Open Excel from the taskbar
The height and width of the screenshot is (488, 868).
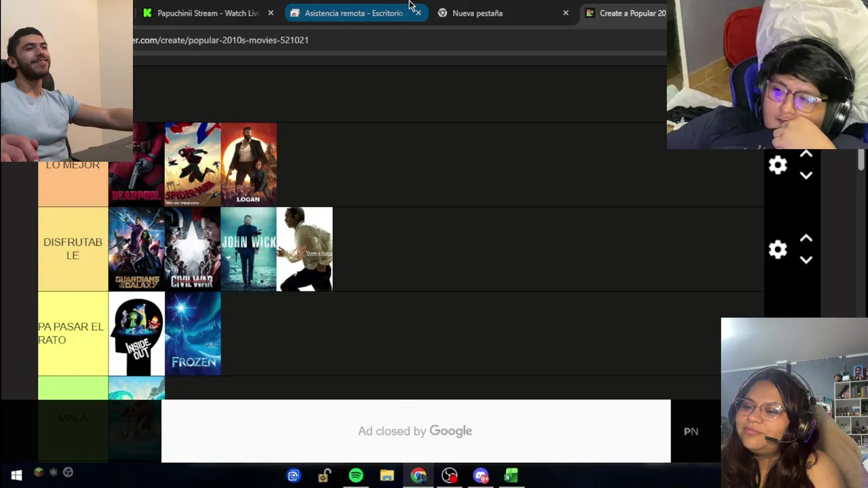(x=511, y=476)
